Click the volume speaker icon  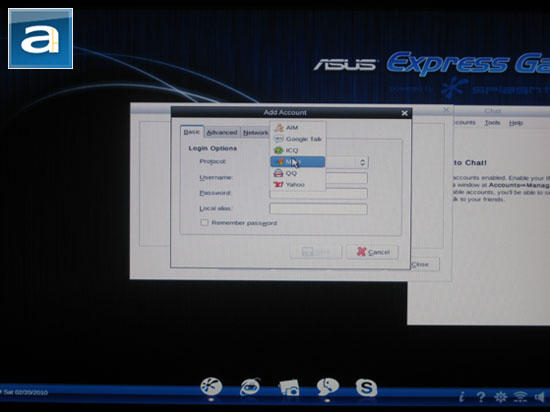tap(539, 397)
